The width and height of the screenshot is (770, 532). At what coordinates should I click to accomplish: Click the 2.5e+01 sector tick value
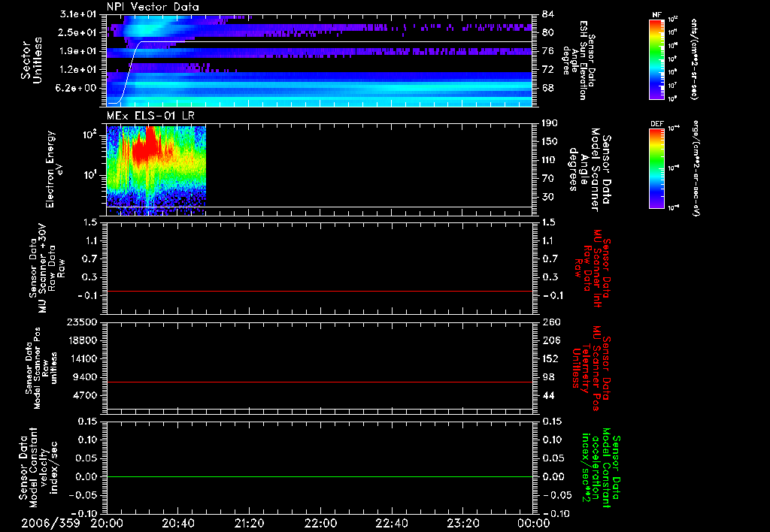tap(77, 32)
